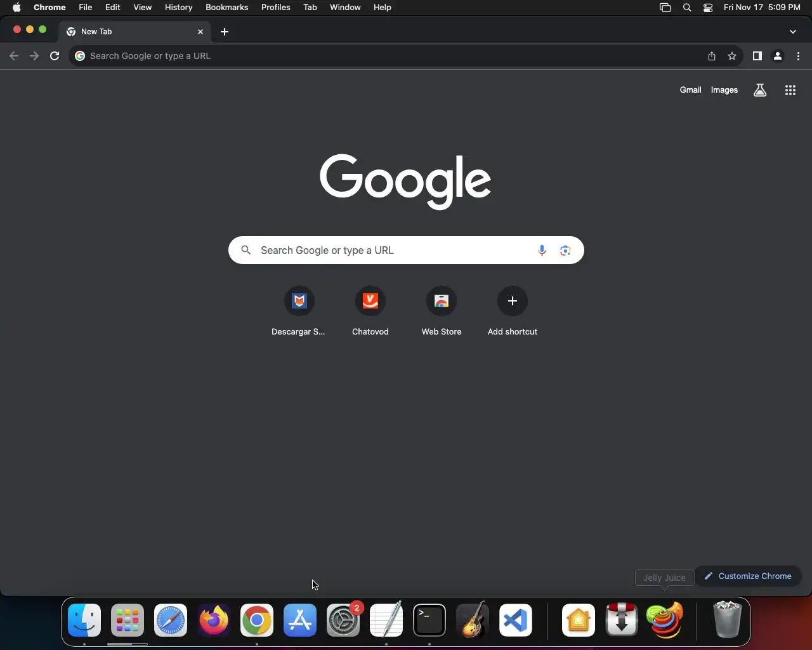Open Chrome's three-dot menu
Viewport: 812px width, 650px height.
pyautogui.click(x=798, y=56)
